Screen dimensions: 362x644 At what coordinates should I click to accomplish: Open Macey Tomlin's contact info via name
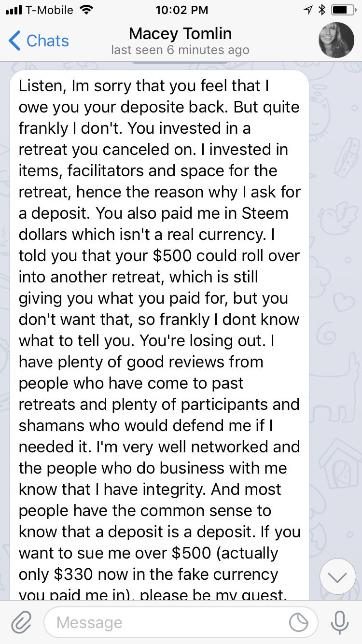point(181,33)
